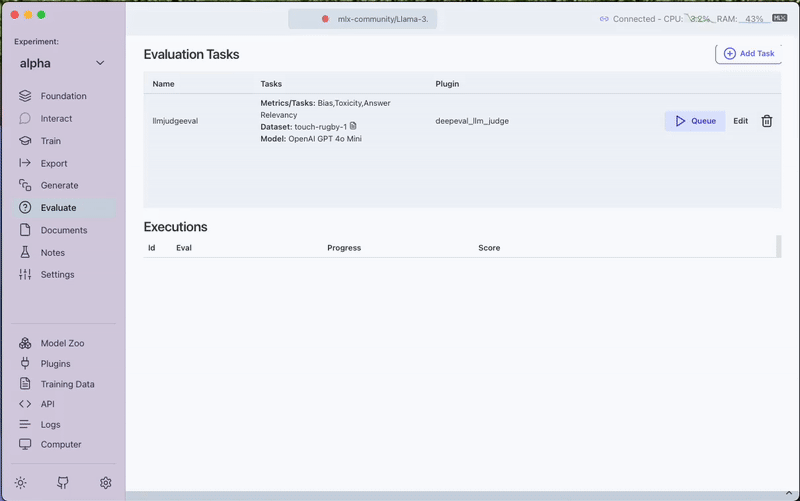Click the Model Zoo icon in the sidebar
The height and width of the screenshot is (501, 800).
[x=25, y=343]
